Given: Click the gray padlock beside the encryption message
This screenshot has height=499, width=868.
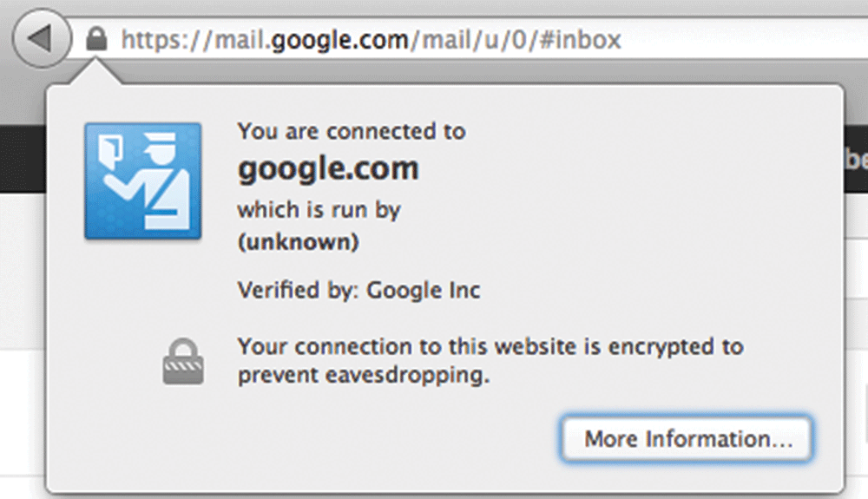Looking at the screenshot, I should 182,361.
